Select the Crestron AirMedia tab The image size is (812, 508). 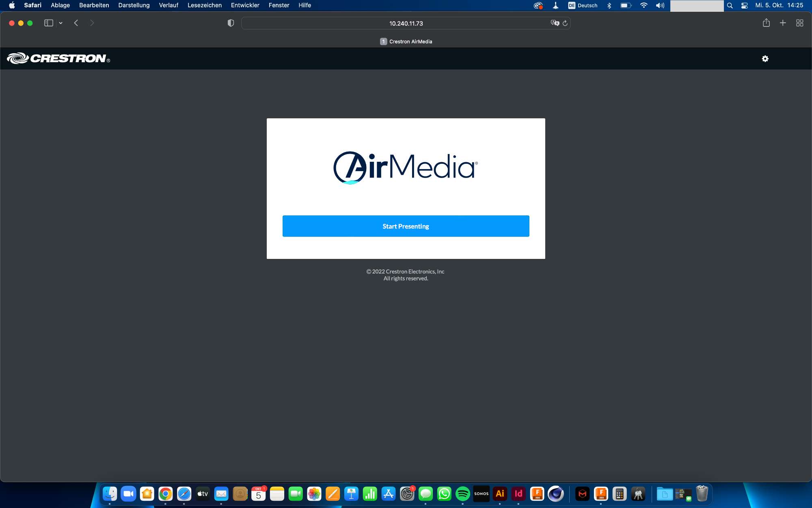click(x=406, y=41)
